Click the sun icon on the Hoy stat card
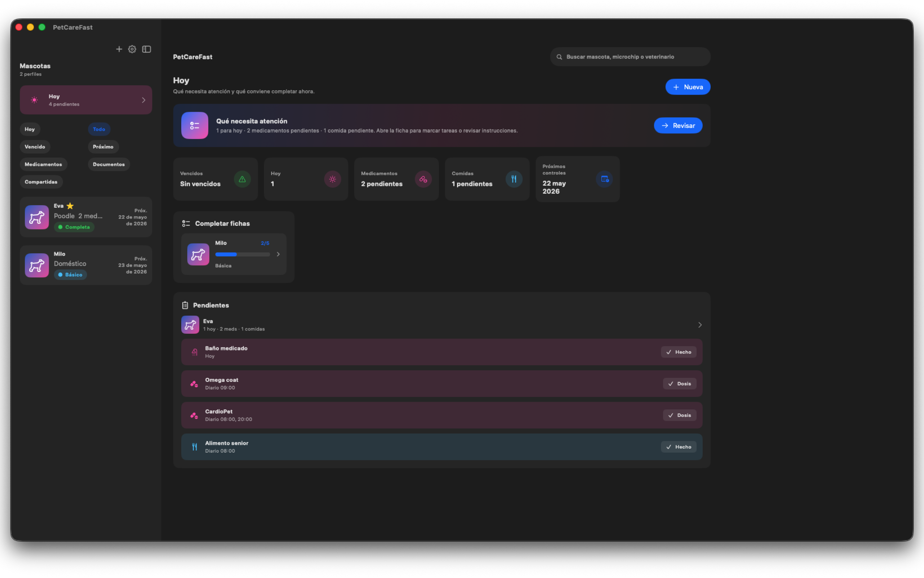 [x=332, y=179]
